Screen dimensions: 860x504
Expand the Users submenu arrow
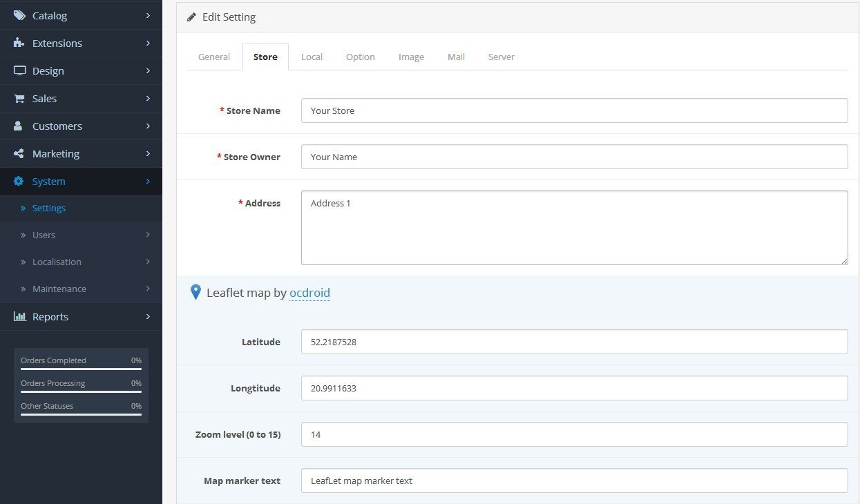point(148,235)
